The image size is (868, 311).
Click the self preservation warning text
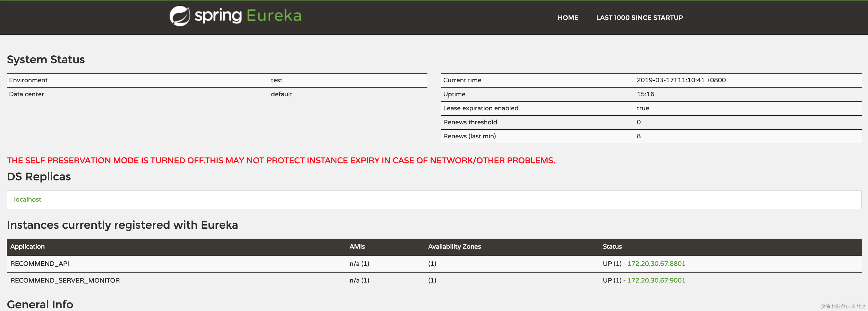281,160
